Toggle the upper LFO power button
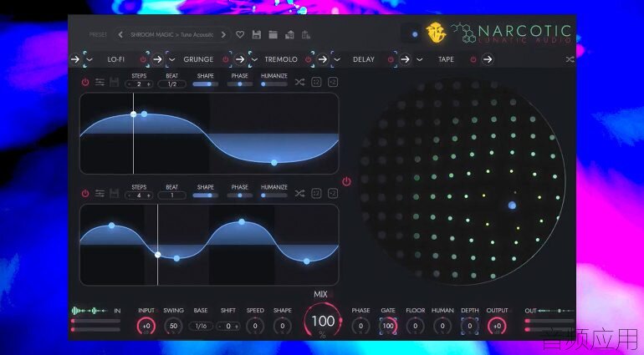 tap(85, 82)
